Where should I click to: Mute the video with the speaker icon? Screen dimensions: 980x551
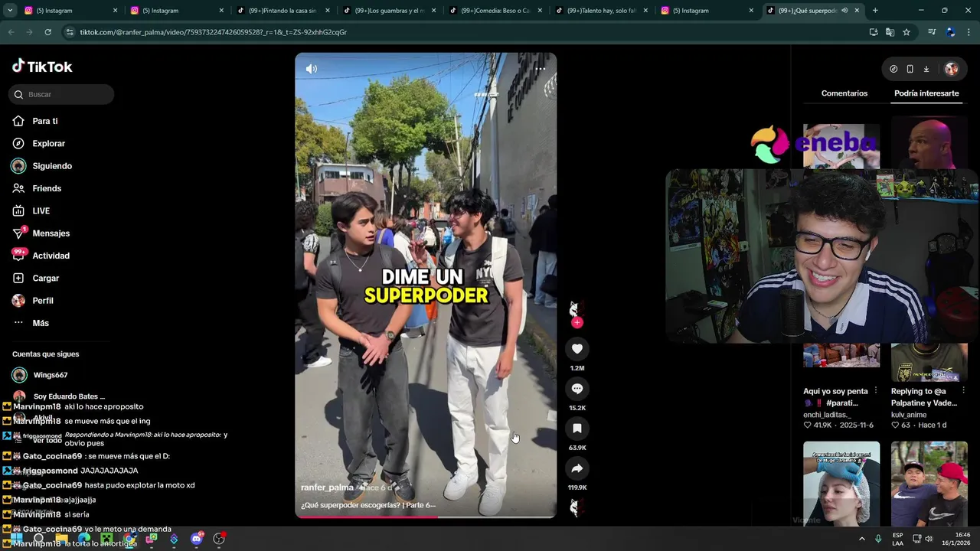click(312, 69)
